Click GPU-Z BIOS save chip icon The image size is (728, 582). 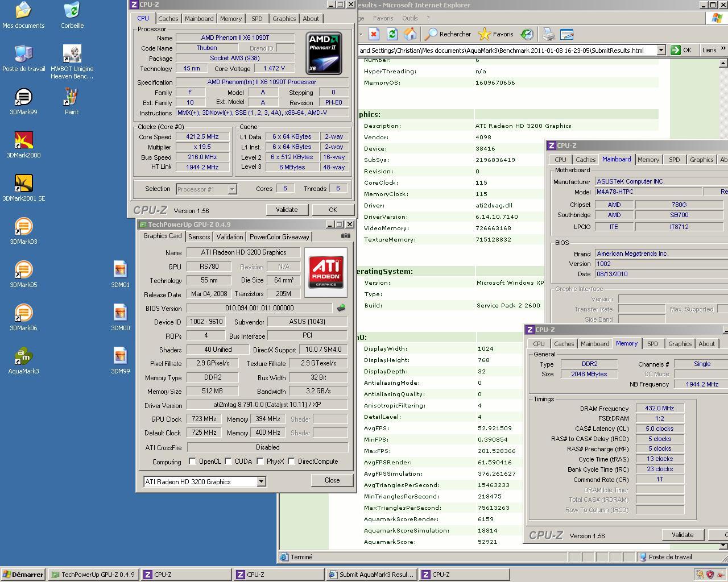point(341,308)
